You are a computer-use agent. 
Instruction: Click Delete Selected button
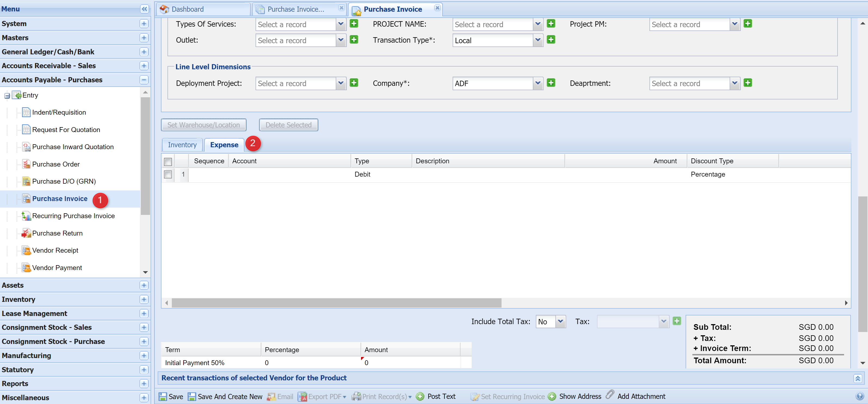288,125
